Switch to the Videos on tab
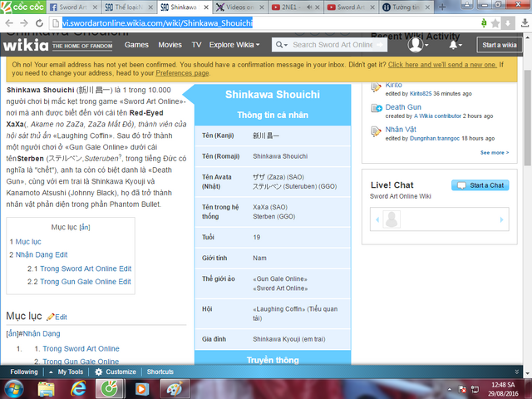The height and width of the screenshot is (399, 532). click(239, 7)
